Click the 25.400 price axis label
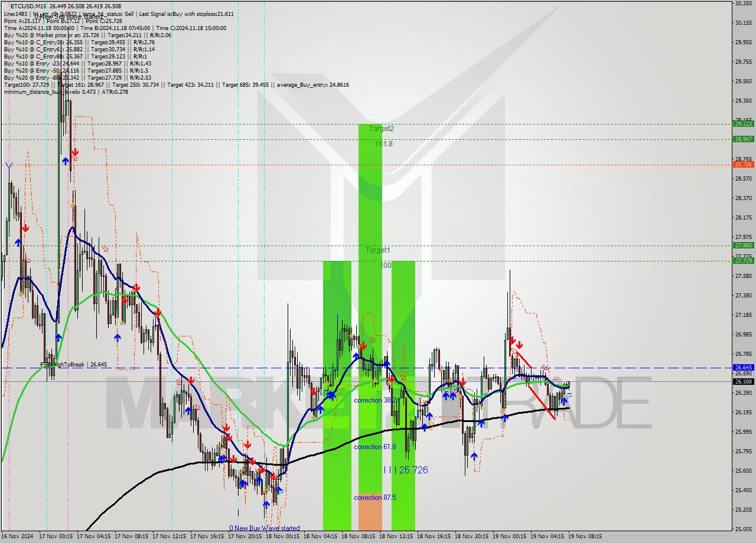Screen dimensions: 756x543 pyautogui.click(x=743, y=490)
